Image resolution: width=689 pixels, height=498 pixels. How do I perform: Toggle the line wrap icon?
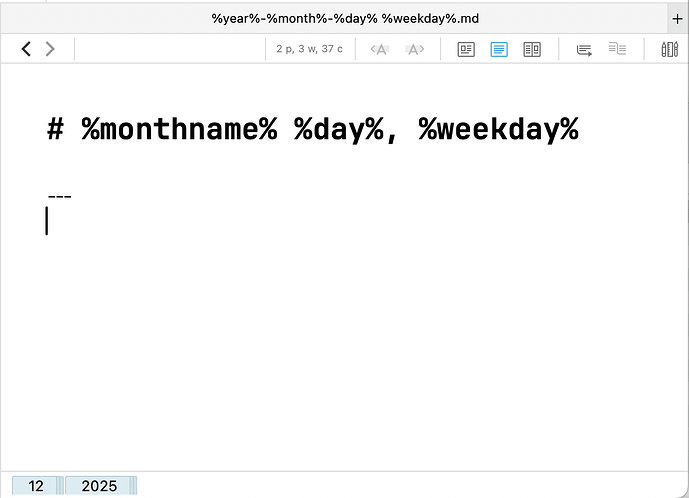point(584,49)
